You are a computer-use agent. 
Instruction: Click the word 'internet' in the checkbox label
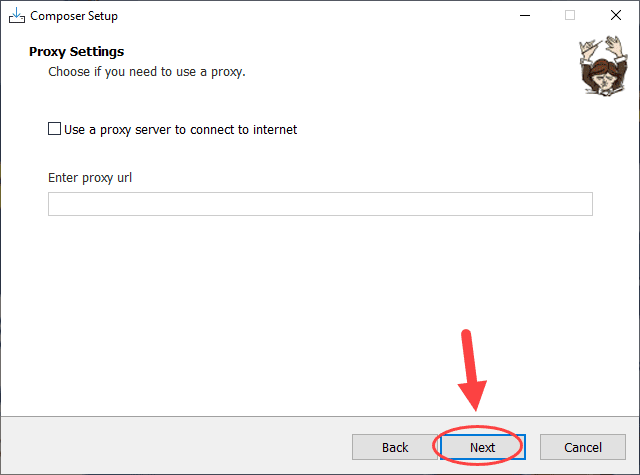tap(275, 129)
